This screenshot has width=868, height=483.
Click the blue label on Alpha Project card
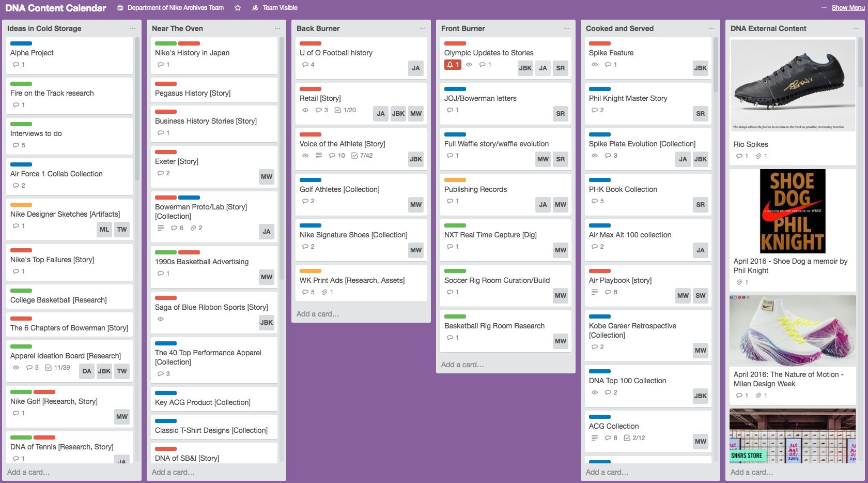pos(21,43)
